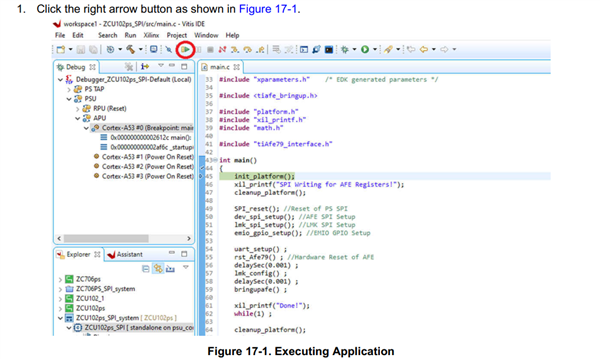
Task: Open the Run menu
Action: [x=130, y=35]
